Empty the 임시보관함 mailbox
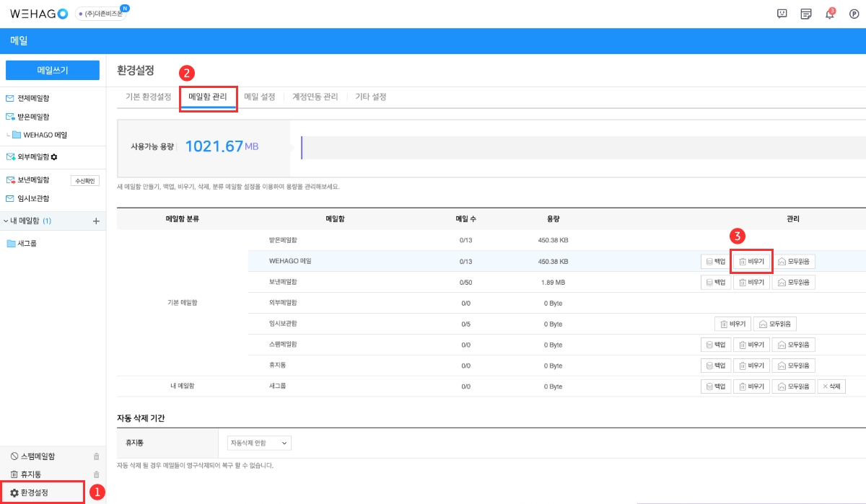This screenshot has width=866, height=504. tap(732, 324)
